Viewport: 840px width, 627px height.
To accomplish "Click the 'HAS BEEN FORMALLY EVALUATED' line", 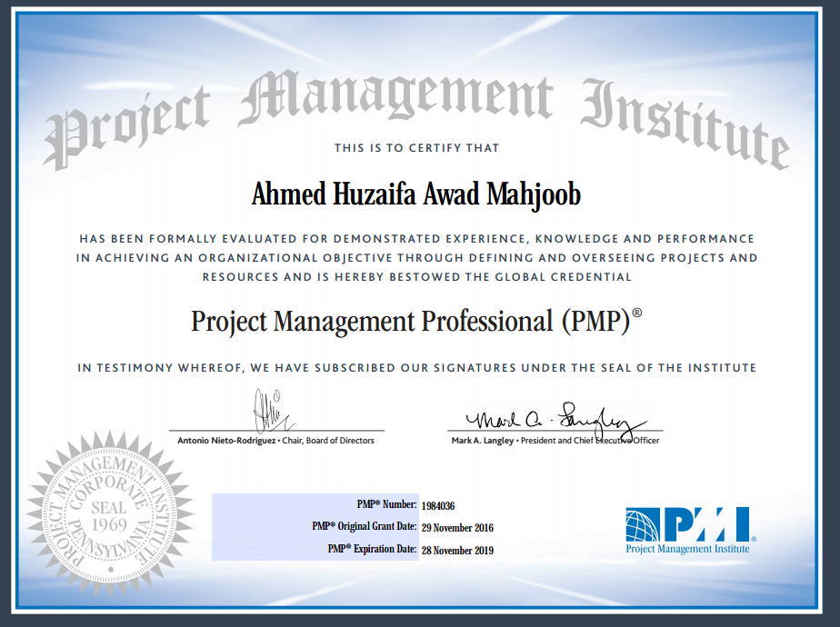I will coord(416,239).
